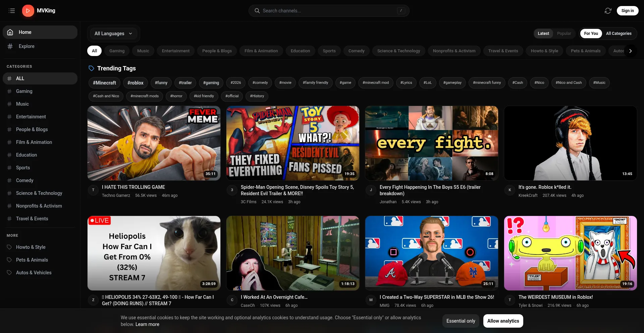Open 'I Worked At An Overnight Cafe' title
644x333 pixels.
[x=274, y=297]
